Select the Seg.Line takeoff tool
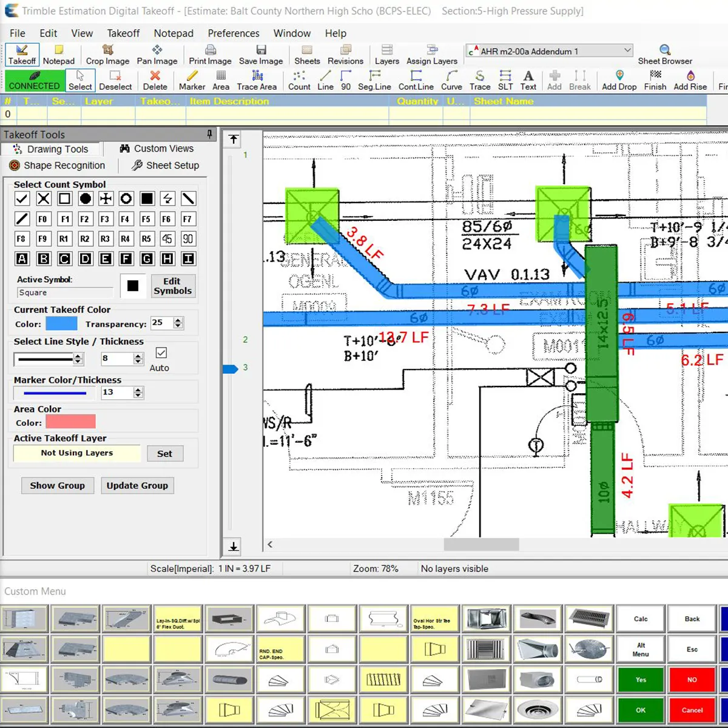Viewport: 728px width, 728px height. (374, 79)
